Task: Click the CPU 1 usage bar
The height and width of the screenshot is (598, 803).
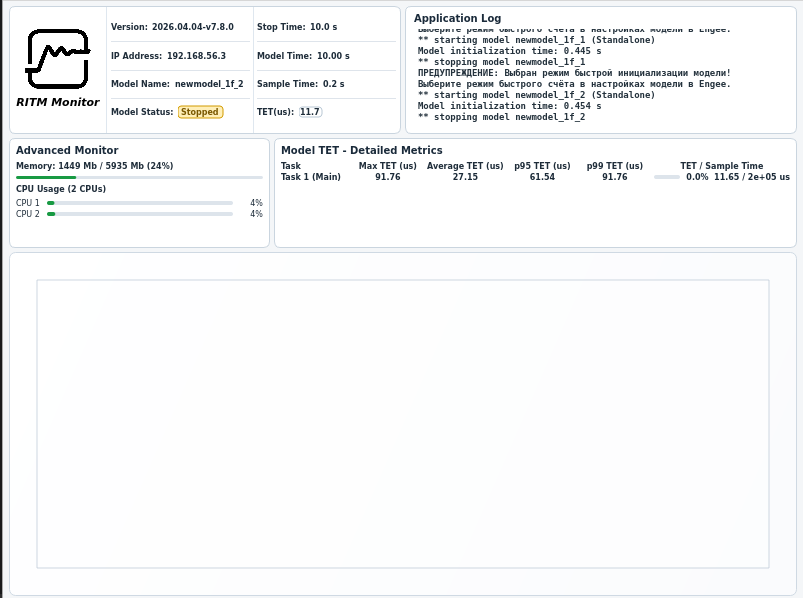Action: pos(140,203)
